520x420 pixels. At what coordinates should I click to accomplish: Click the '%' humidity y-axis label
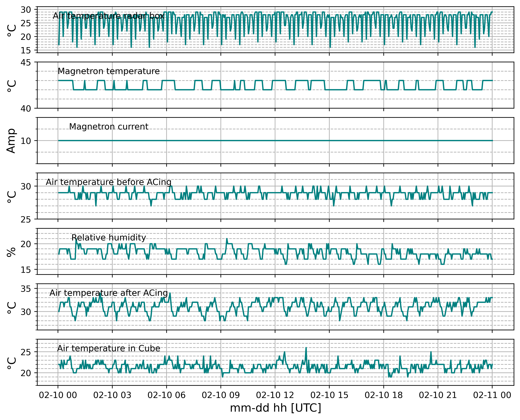11,252
